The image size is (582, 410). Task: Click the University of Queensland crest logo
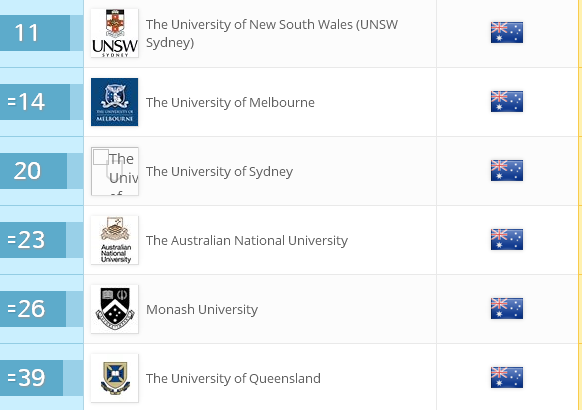pyautogui.click(x=115, y=378)
